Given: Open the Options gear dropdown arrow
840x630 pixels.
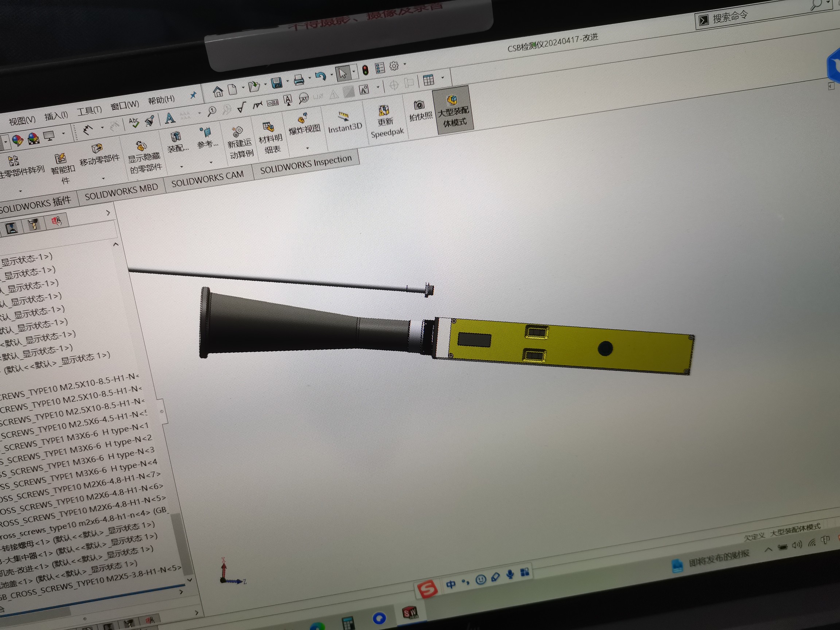Looking at the screenshot, I should click(405, 64).
